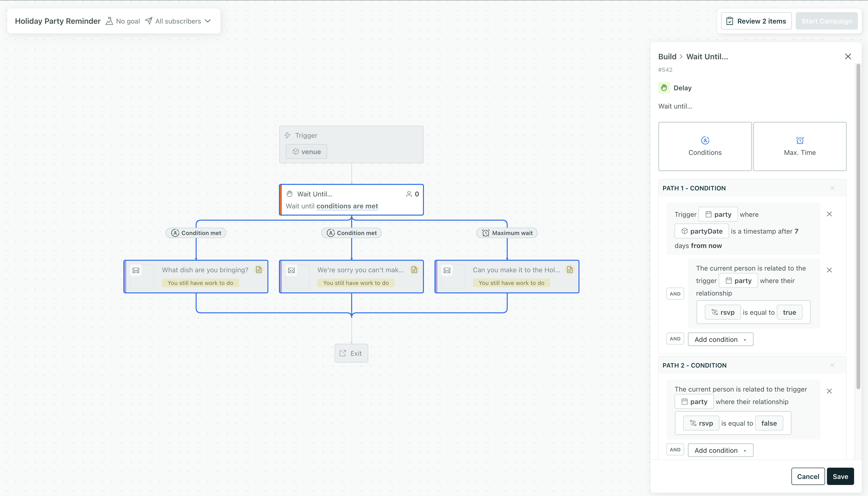
Task: Click the person count icon on Wait Until node
Action: pos(409,194)
